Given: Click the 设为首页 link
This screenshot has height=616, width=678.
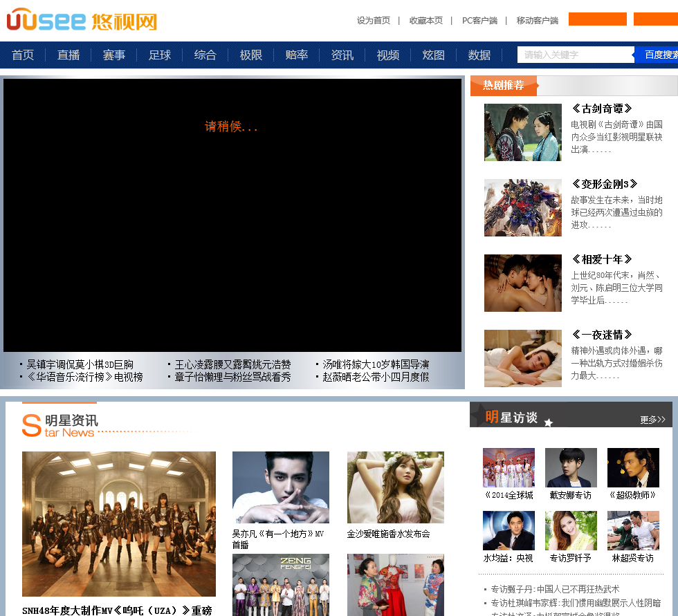Looking at the screenshot, I should click(373, 20).
